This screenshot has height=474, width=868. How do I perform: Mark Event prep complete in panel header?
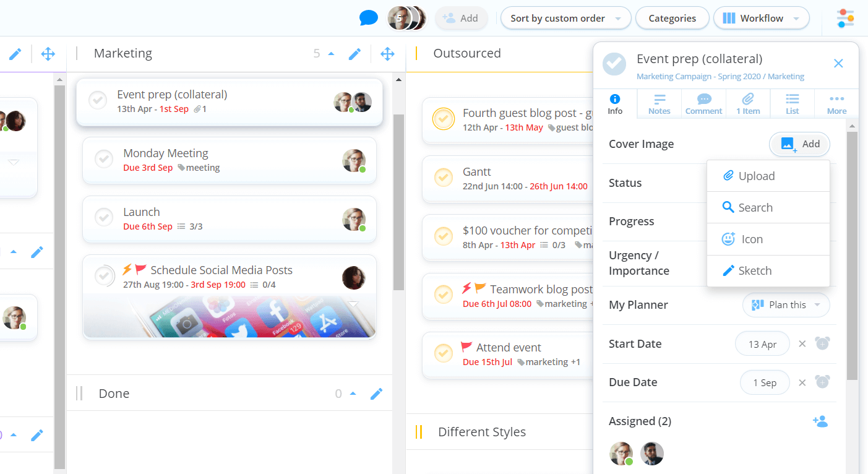click(x=614, y=64)
